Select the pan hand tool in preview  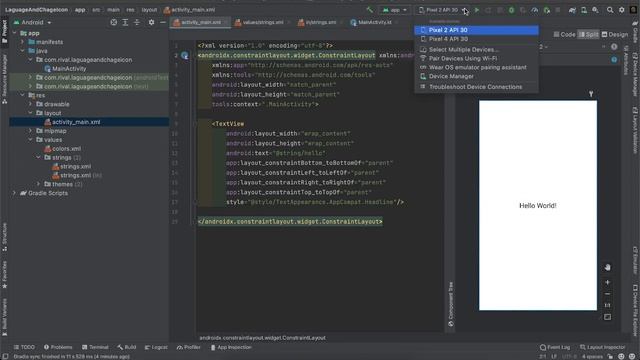coord(607,267)
